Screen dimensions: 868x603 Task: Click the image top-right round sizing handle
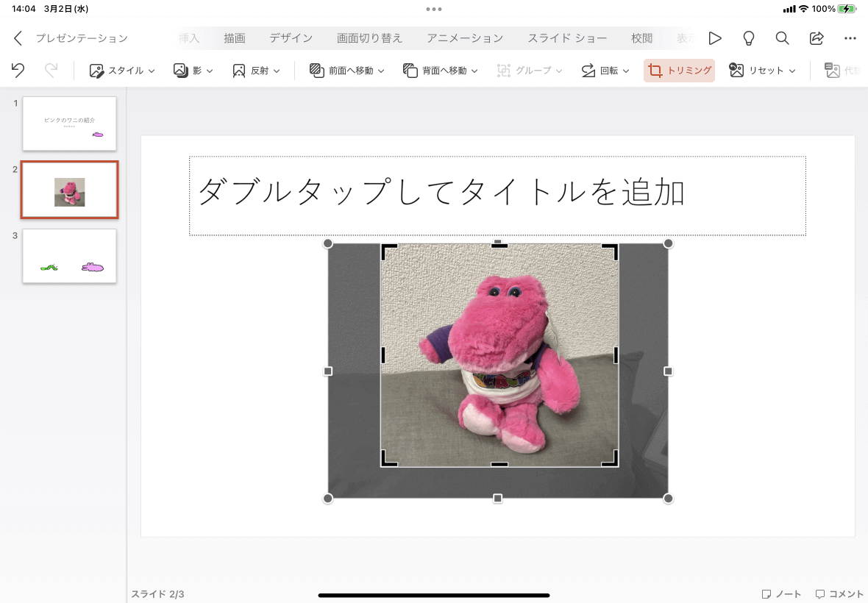click(668, 243)
